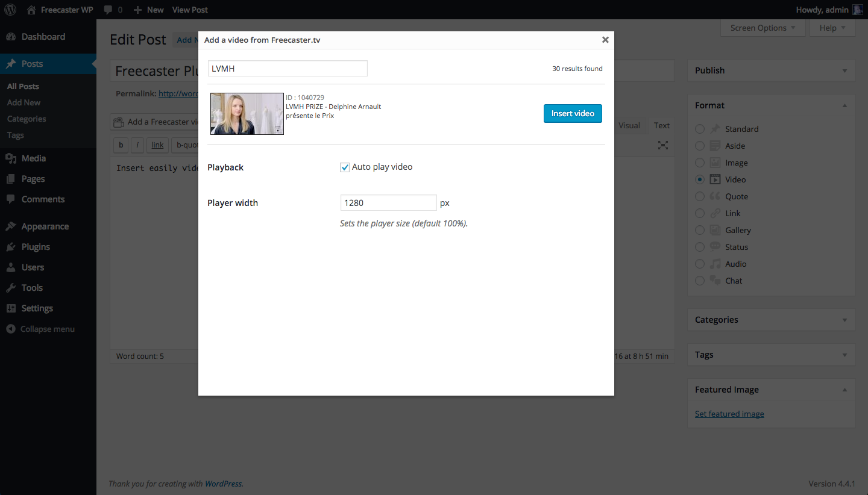This screenshot has width=868, height=495.
Task: Click the New content plus item
Action: pos(148,10)
